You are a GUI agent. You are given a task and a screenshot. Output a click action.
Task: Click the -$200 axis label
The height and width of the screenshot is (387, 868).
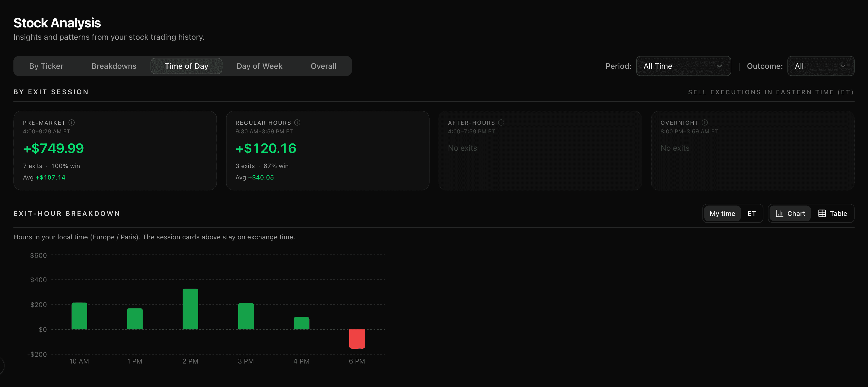click(37, 354)
